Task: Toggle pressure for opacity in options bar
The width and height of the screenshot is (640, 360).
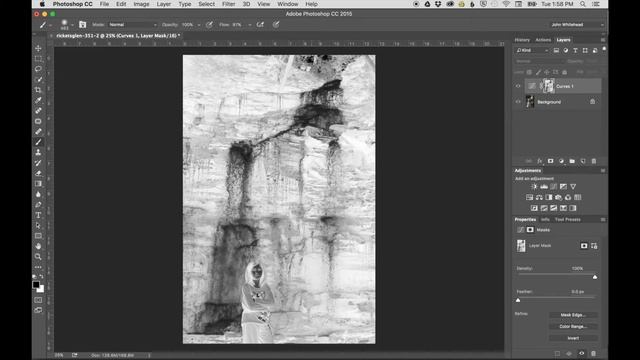Action: coord(209,24)
